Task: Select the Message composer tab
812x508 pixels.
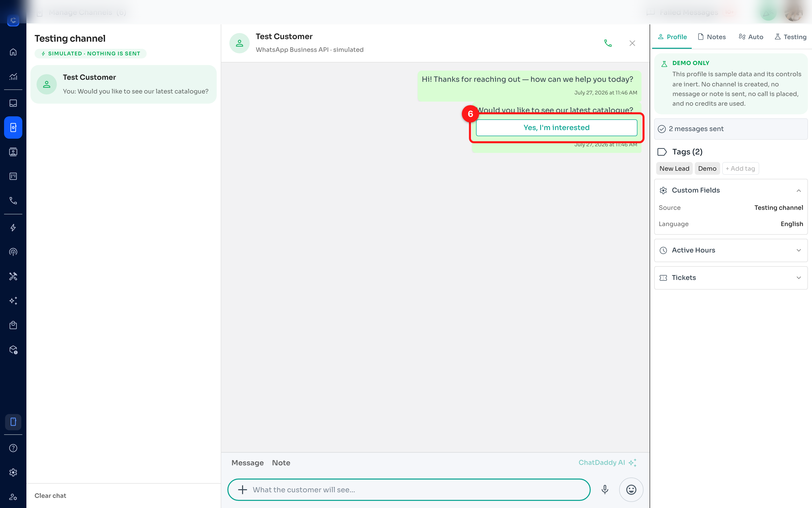Action: (248, 463)
